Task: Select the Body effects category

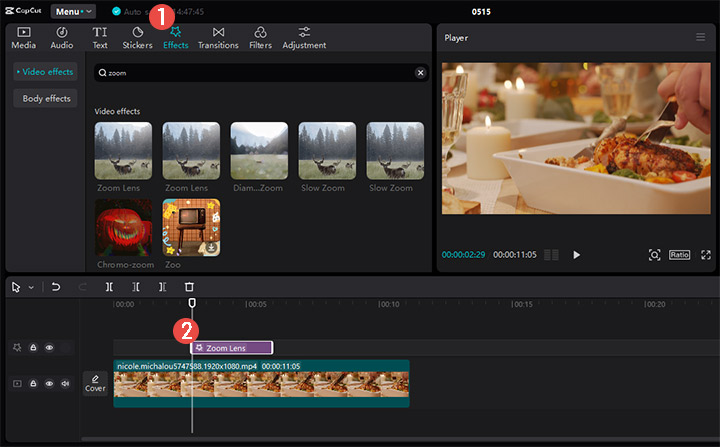Action: (x=45, y=98)
